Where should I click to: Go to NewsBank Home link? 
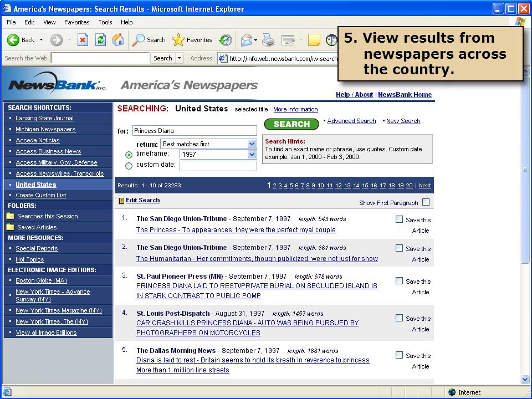pos(405,95)
